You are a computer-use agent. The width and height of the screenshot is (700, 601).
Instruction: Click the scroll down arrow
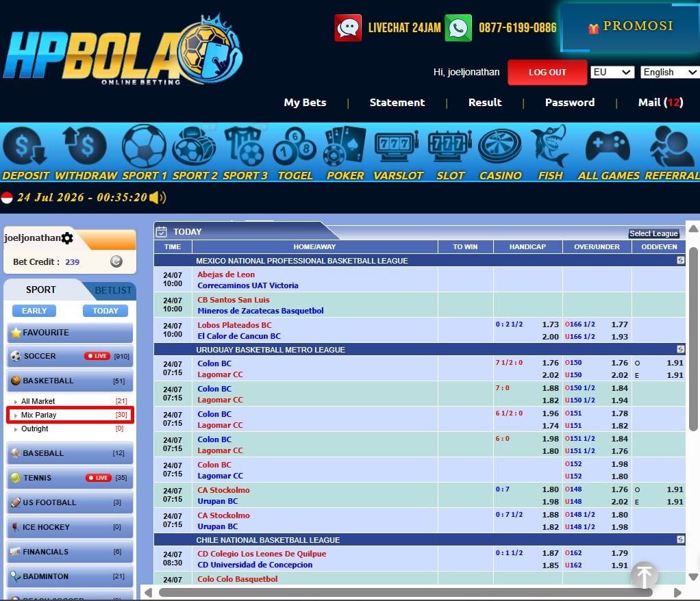(x=693, y=577)
